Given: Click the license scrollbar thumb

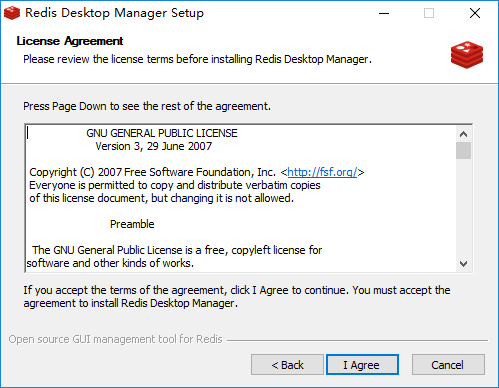Looking at the screenshot, I should pyautogui.click(x=463, y=151).
